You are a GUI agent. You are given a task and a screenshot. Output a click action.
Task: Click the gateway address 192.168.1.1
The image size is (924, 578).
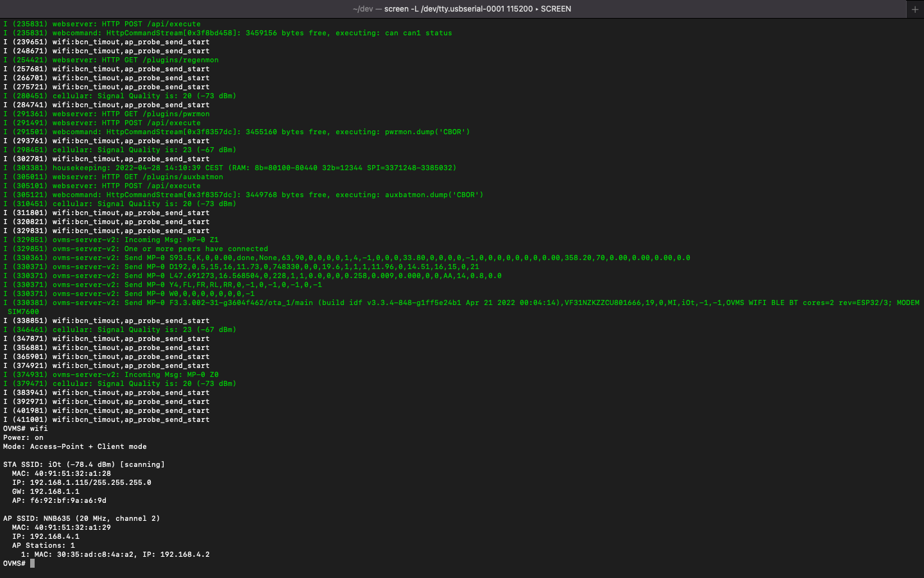coord(55,491)
